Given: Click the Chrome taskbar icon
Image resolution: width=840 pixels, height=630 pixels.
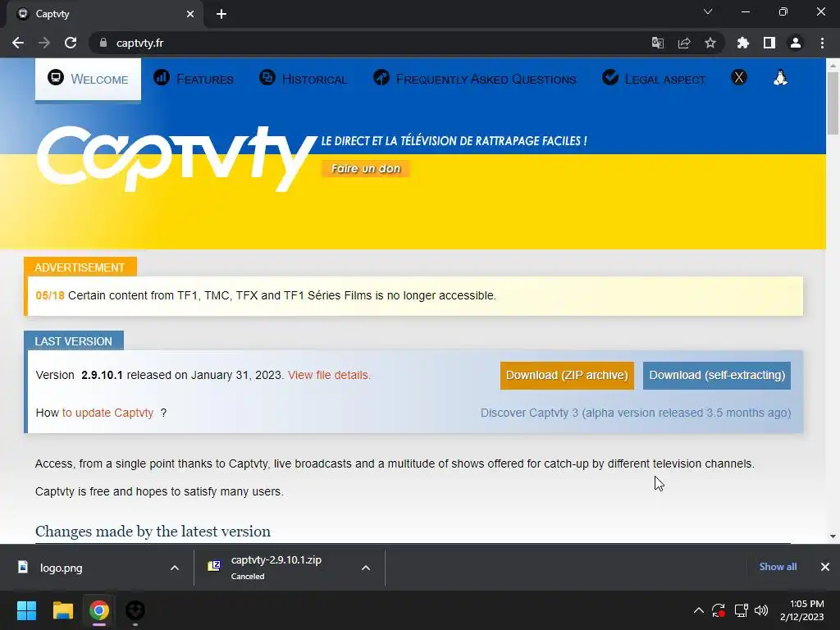Looking at the screenshot, I should tap(98, 610).
